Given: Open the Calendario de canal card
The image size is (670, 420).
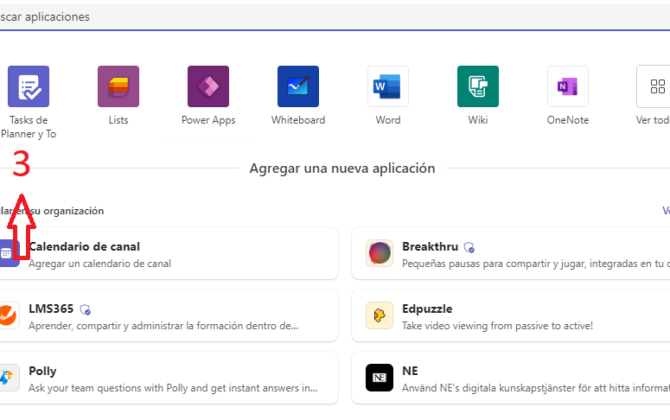Looking at the screenshot, I should coord(169,253).
